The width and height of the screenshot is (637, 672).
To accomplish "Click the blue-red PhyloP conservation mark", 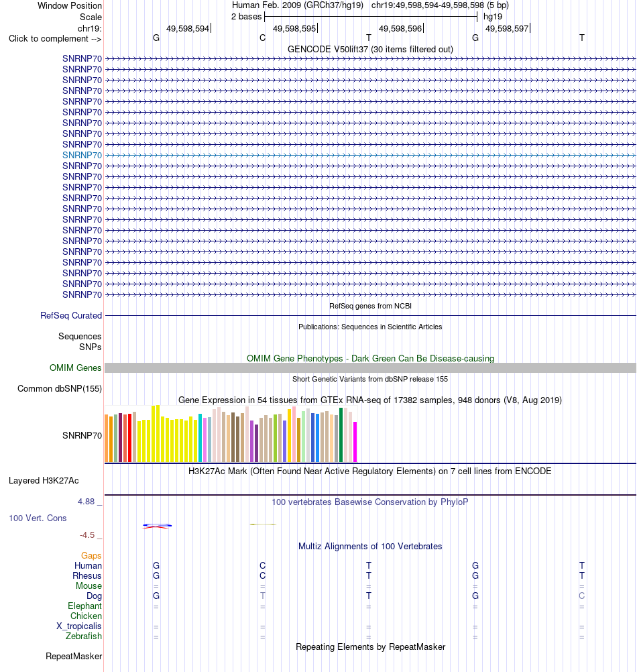I will click(157, 526).
